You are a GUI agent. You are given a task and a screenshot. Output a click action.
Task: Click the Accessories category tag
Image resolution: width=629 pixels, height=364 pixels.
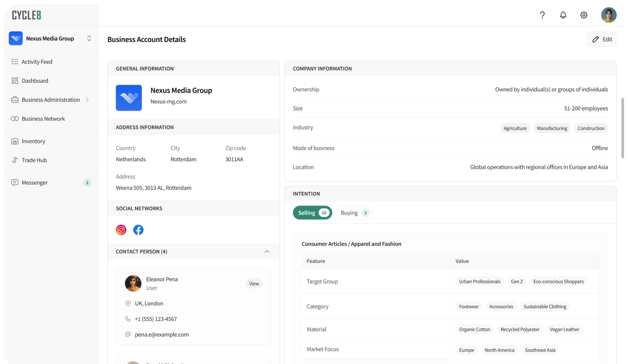click(501, 306)
